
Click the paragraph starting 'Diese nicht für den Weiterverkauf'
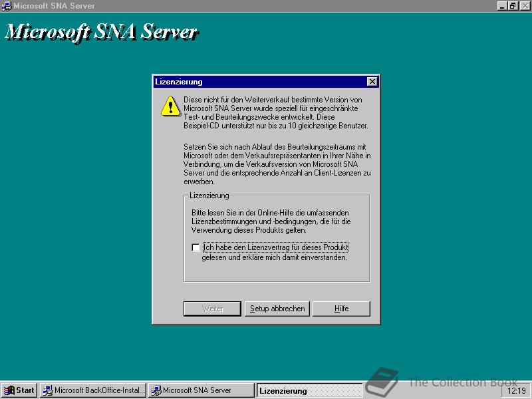click(276, 112)
